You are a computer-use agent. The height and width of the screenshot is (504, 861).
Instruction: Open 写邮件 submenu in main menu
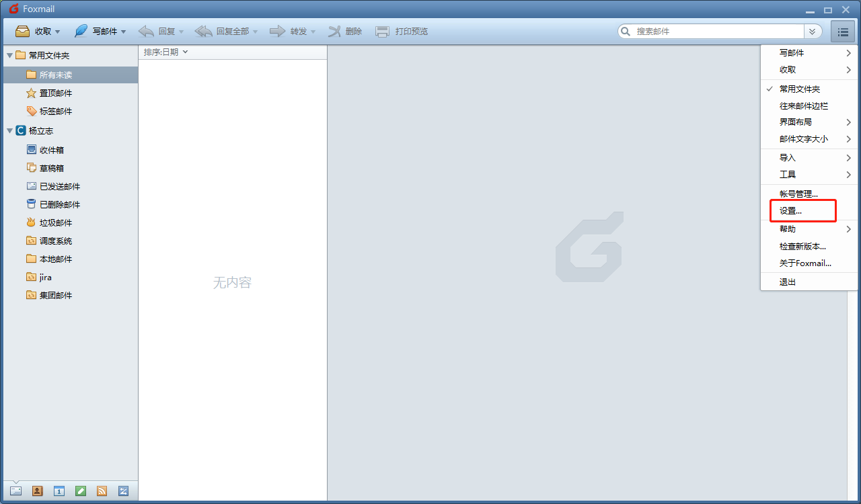(x=809, y=52)
